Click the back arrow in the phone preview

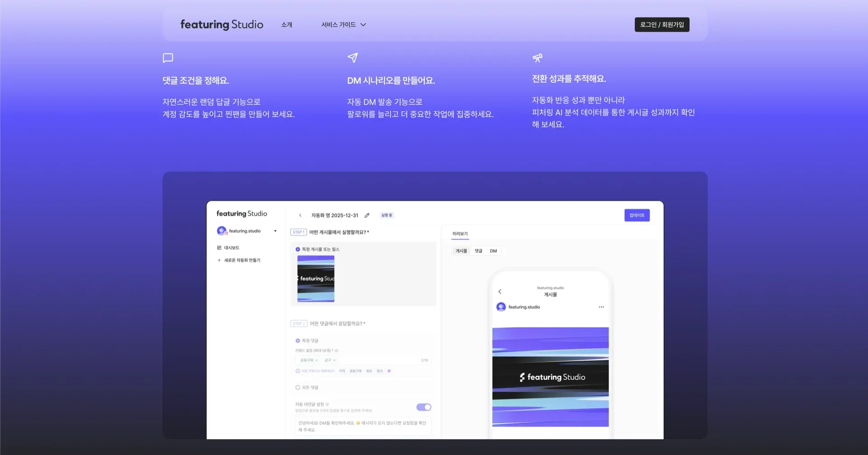point(500,292)
